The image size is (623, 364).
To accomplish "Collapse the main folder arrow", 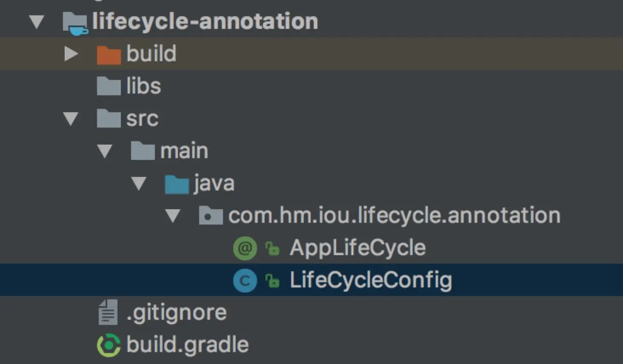I will (x=105, y=151).
